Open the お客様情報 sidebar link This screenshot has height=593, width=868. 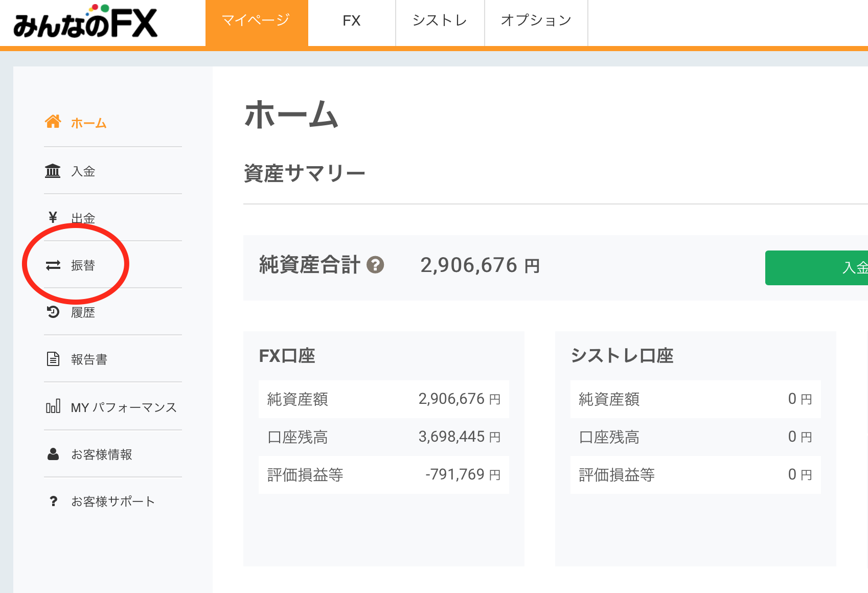pos(101,454)
